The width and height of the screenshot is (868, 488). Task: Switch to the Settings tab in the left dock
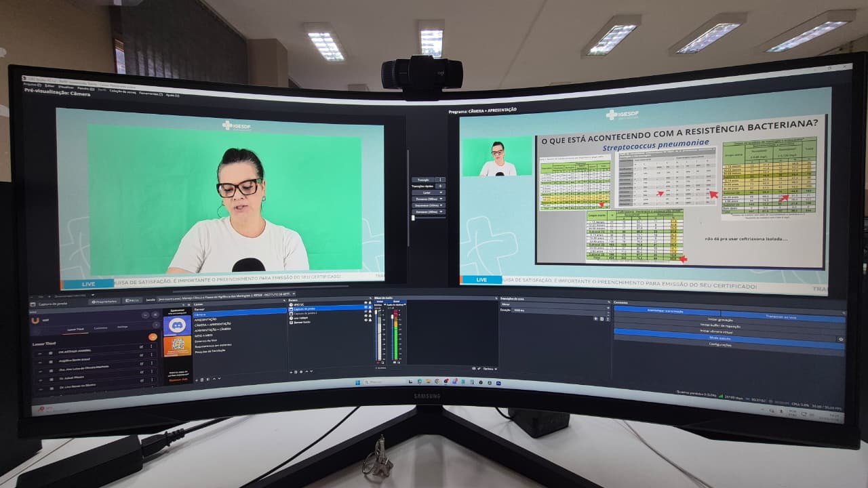click(x=122, y=327)
